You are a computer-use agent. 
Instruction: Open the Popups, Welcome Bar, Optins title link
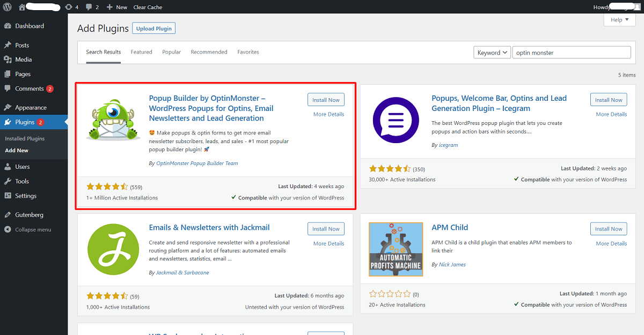point(499,103)
